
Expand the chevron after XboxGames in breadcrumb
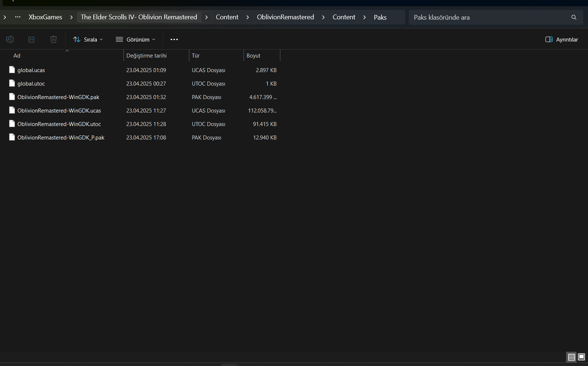tap(71, 17)
